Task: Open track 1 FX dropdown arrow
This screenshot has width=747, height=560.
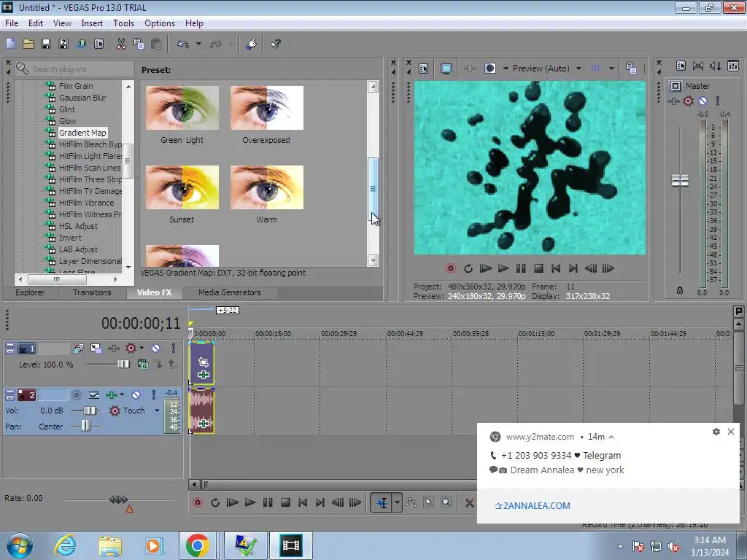Action: coord(142,348)
